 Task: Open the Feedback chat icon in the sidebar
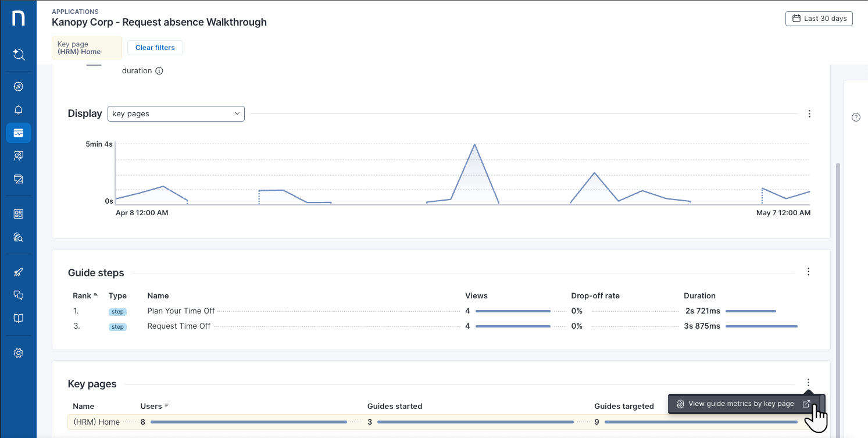coord(19,295)
